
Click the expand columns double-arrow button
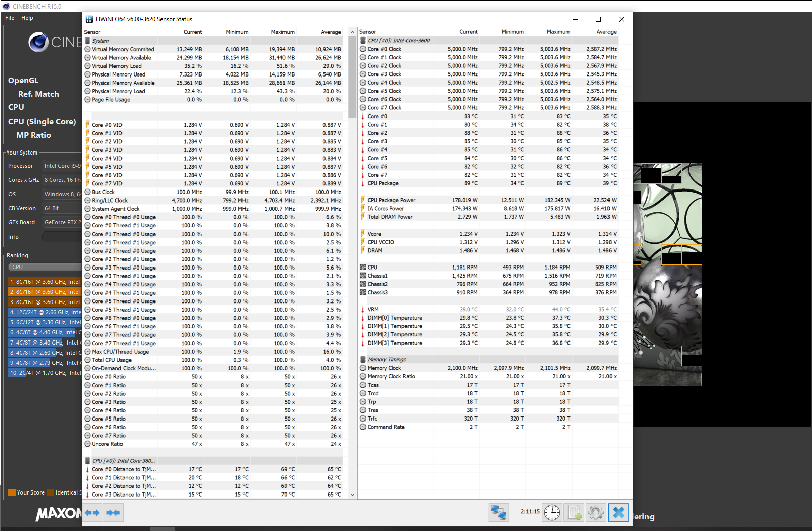point(92,513)
